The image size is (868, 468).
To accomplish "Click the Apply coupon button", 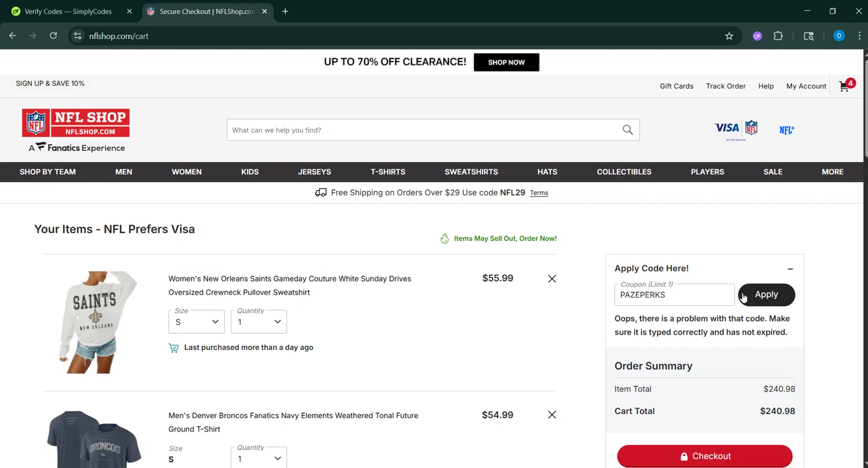I will tap(766, 294).
